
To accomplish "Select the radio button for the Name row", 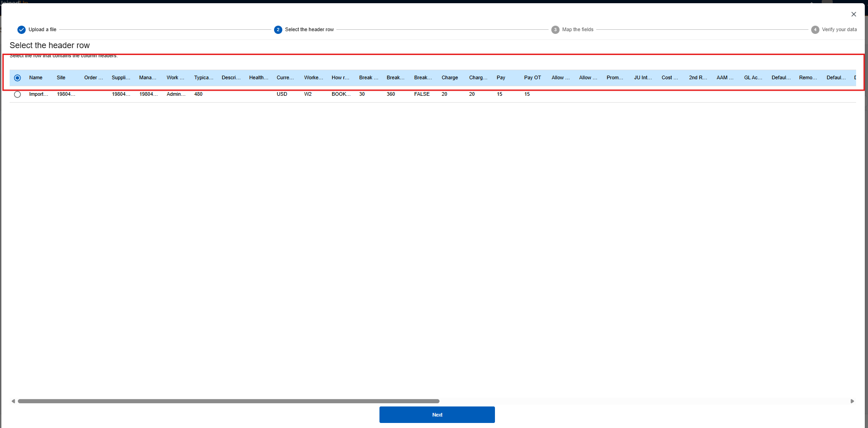I will [x=17, y=78].
